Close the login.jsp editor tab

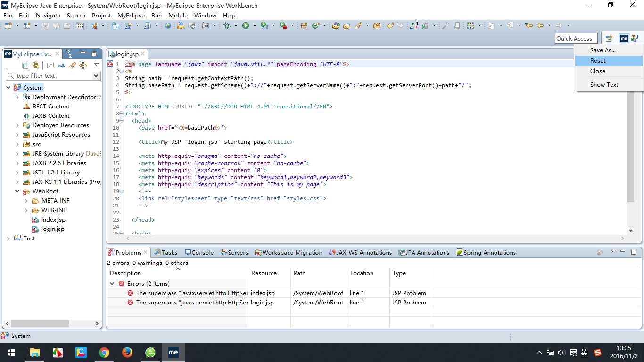pos(143,54)
